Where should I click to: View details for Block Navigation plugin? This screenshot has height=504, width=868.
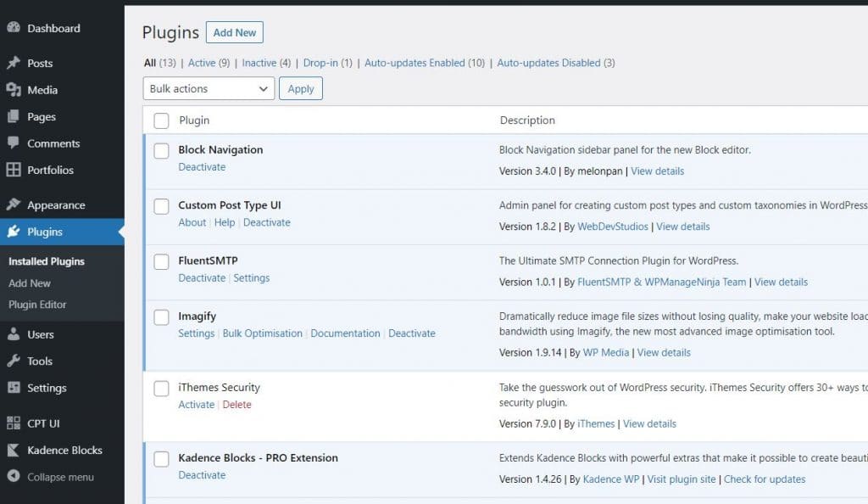(x=657, y=171)
